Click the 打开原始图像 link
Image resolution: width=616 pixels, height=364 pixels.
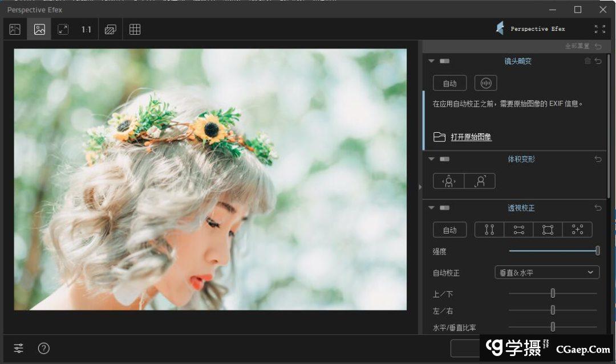(471, 137)
